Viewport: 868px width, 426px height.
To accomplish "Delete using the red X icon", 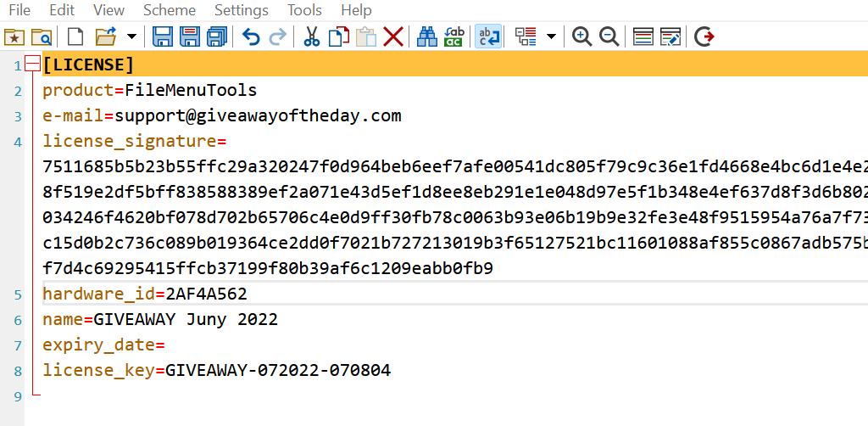I will (x=392, y=36).
